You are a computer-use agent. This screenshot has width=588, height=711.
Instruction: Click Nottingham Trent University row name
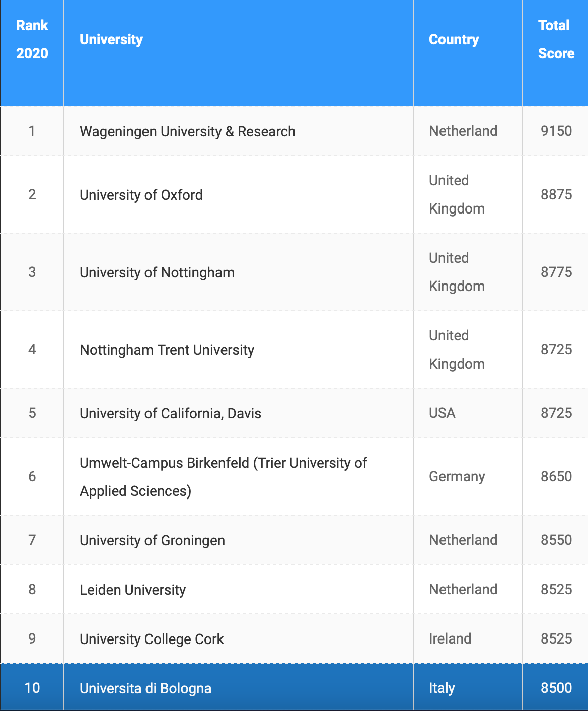click(167, 350)
